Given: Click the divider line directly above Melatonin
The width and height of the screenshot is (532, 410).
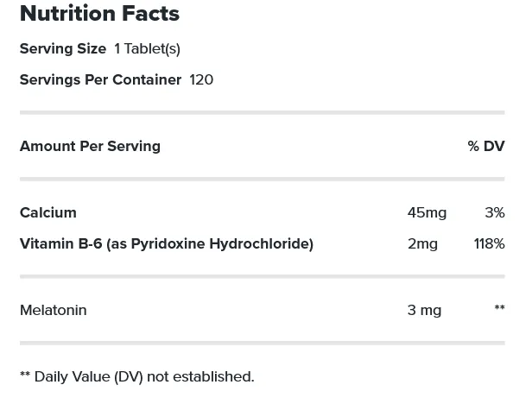Looking at the screenshot, I should pyautogui.click(x=262, y=277).
